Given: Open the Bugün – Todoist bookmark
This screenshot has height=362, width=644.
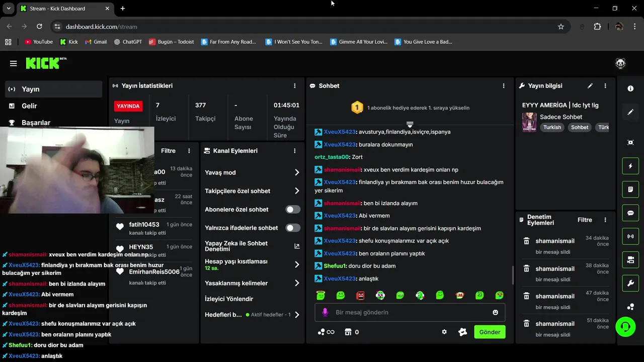Looking at the screenshot, I should point(171,42).
